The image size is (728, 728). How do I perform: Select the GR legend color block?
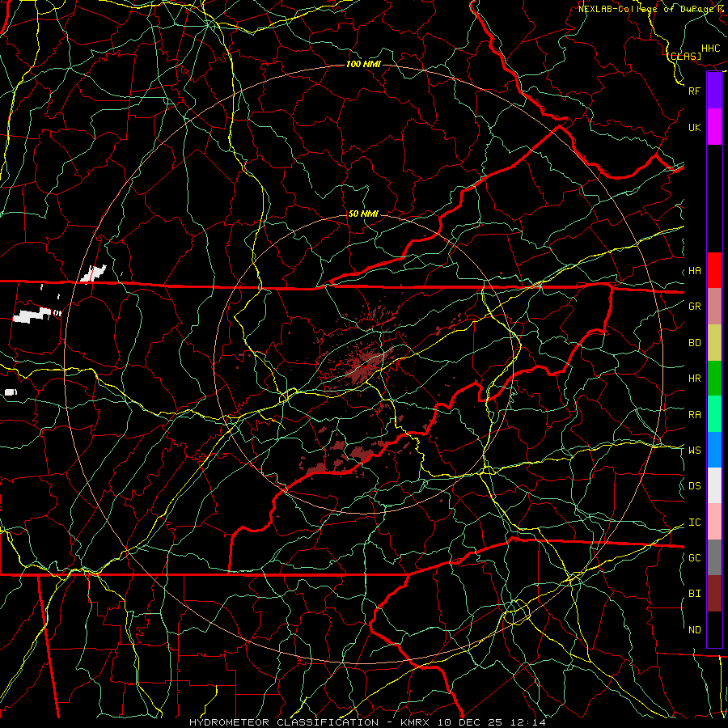pos(714,307)
